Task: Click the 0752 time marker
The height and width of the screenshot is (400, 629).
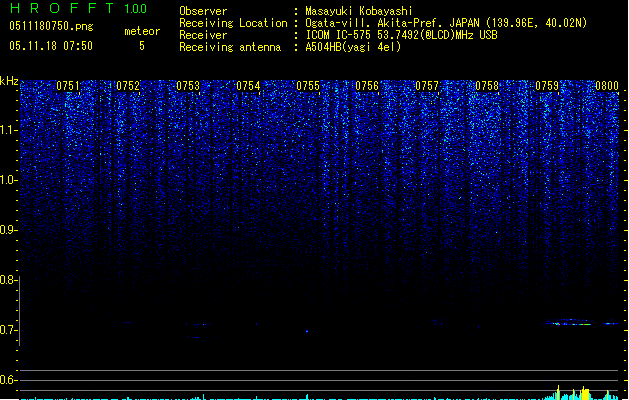Action: click(128, 86)
